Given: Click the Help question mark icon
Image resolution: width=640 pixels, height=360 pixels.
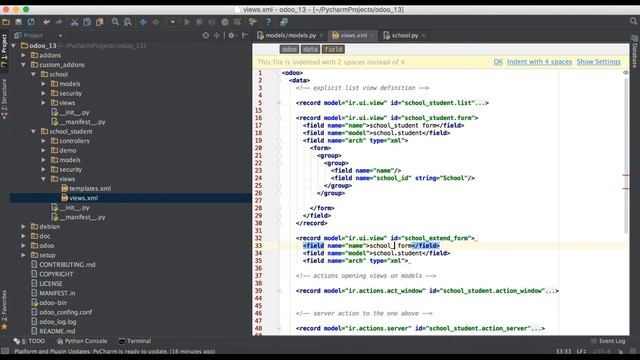Looking at the screenshot, I should click(x=268, y=22).
